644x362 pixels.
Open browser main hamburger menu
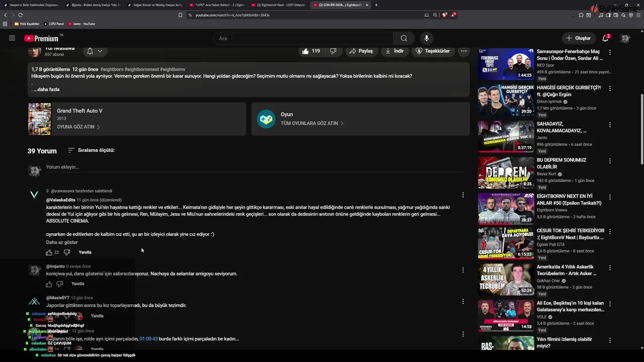click(637, 15)
